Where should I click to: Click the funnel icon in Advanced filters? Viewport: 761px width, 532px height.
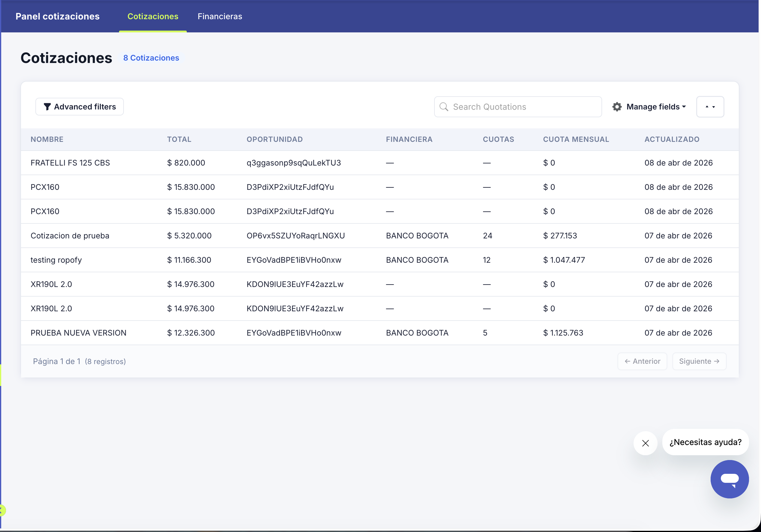point(47,107)
